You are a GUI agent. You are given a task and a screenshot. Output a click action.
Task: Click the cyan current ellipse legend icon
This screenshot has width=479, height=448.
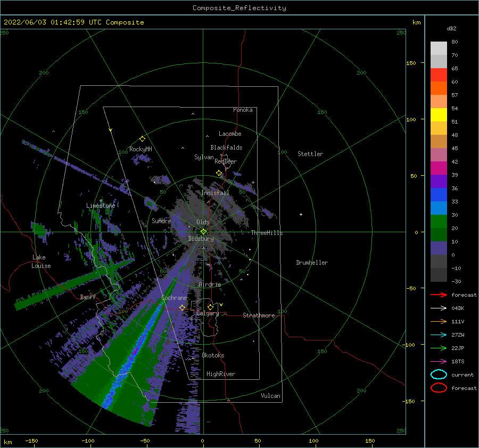(439, 374)
